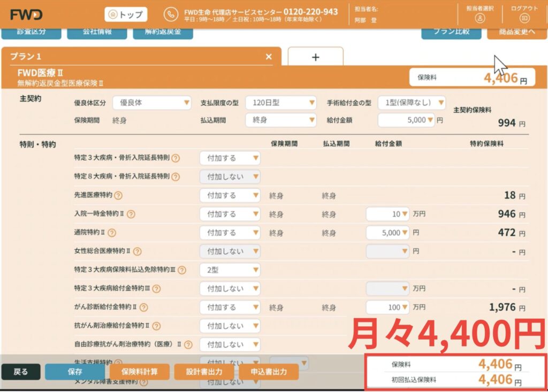Click 保険料計算 button

(140, 372)
